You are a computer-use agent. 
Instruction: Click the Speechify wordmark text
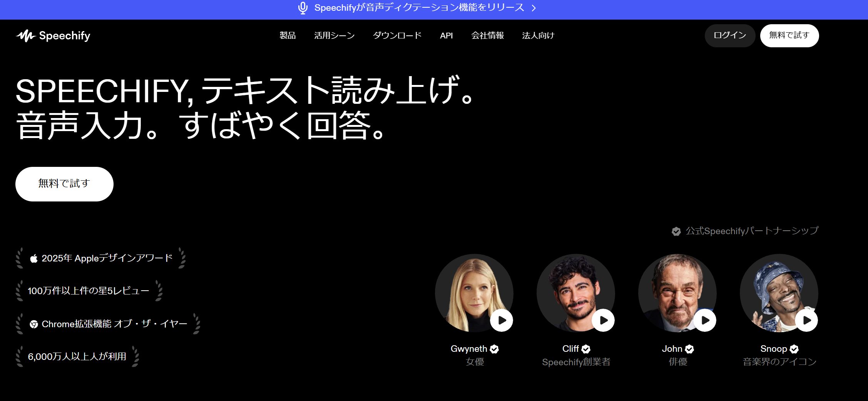(65, 36)
